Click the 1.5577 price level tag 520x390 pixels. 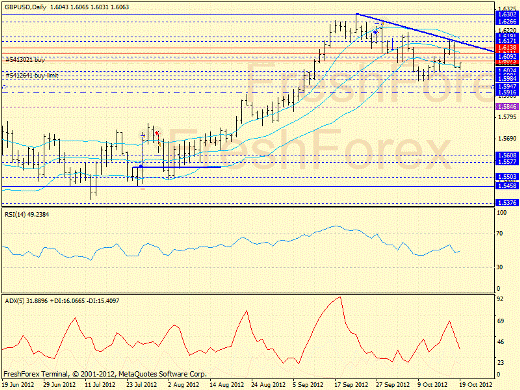pos(507,162)
